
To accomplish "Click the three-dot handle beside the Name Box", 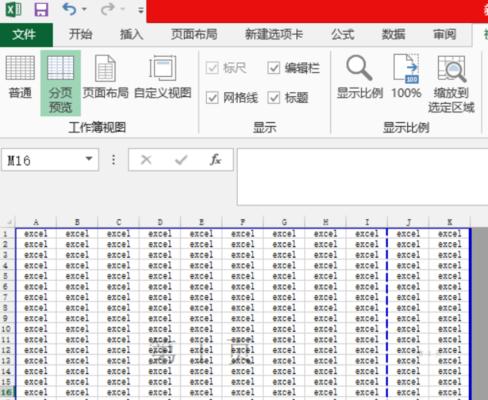I will (114, 160).
